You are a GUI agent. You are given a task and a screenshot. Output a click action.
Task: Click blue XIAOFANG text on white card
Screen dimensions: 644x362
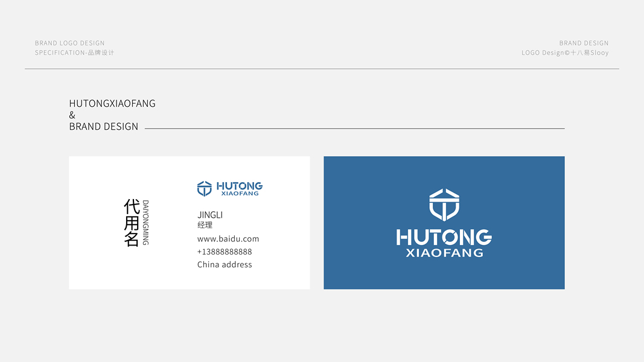240,193
